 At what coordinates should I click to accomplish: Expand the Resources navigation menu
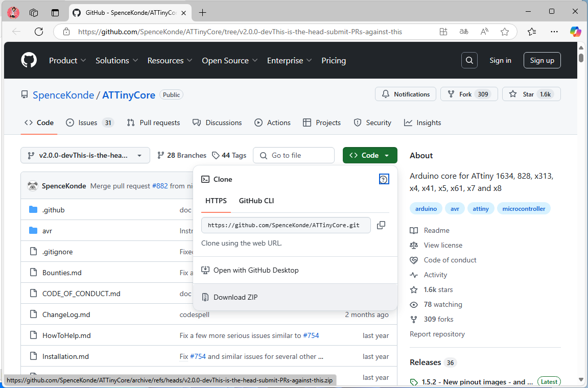click(170, 60)
